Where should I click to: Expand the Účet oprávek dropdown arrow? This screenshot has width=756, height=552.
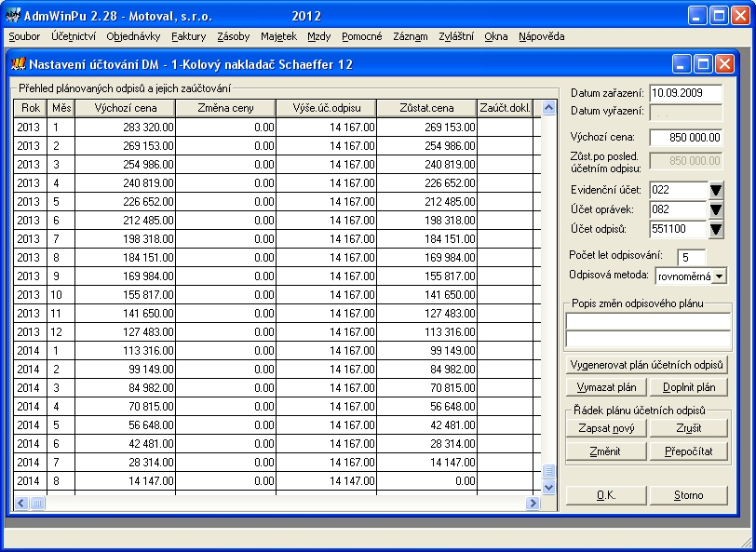point(716,209)
